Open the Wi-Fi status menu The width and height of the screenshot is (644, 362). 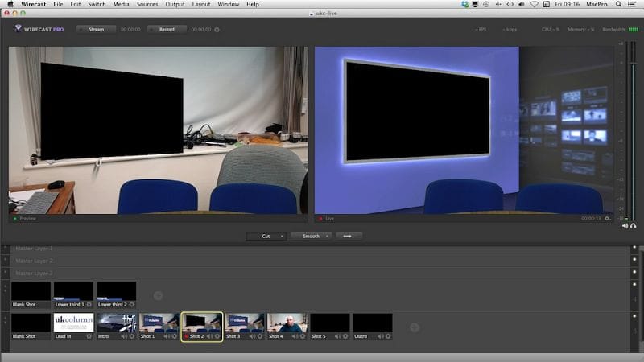534,4
